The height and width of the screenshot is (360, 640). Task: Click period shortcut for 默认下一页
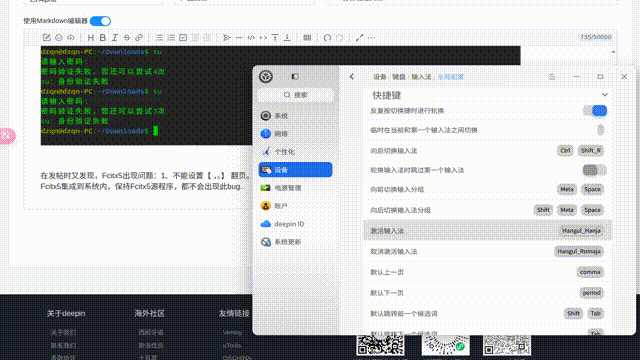click(x=591, y=293)
